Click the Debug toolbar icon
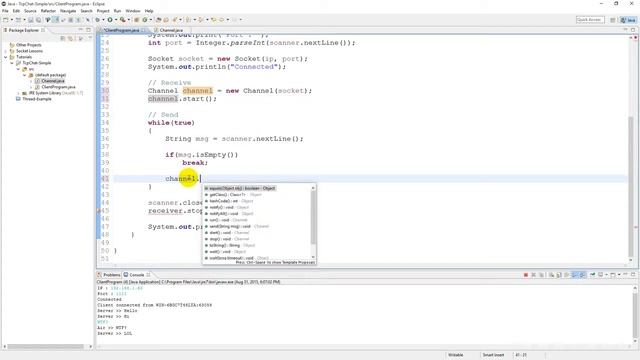 (x=98, y=20)
